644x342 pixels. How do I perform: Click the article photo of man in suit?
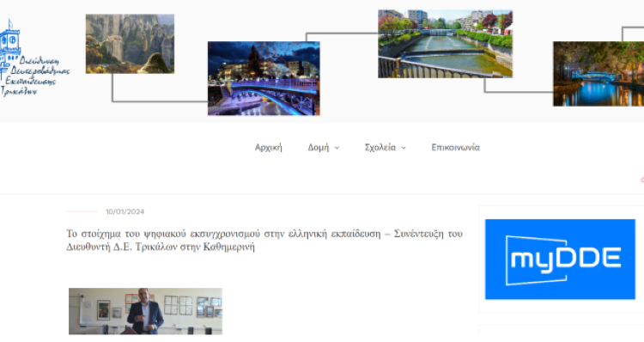[145, 311]
